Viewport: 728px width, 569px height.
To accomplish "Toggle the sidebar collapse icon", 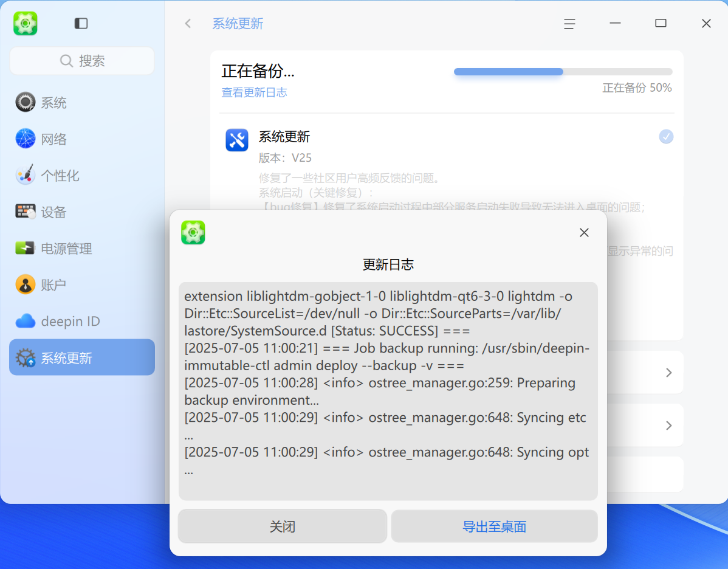I will 81,23.
